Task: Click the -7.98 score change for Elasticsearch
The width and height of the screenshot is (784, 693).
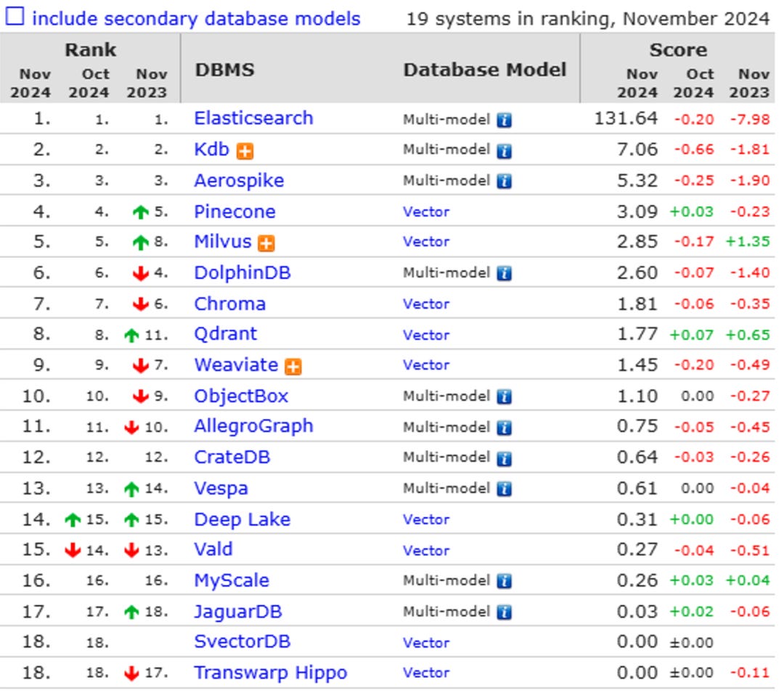Action: point(749,120)
